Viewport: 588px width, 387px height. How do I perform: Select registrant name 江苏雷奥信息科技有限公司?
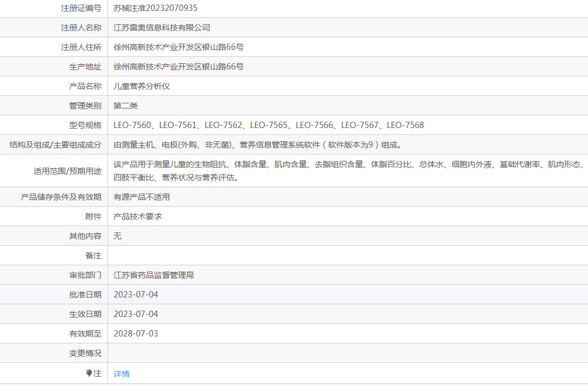162,28
